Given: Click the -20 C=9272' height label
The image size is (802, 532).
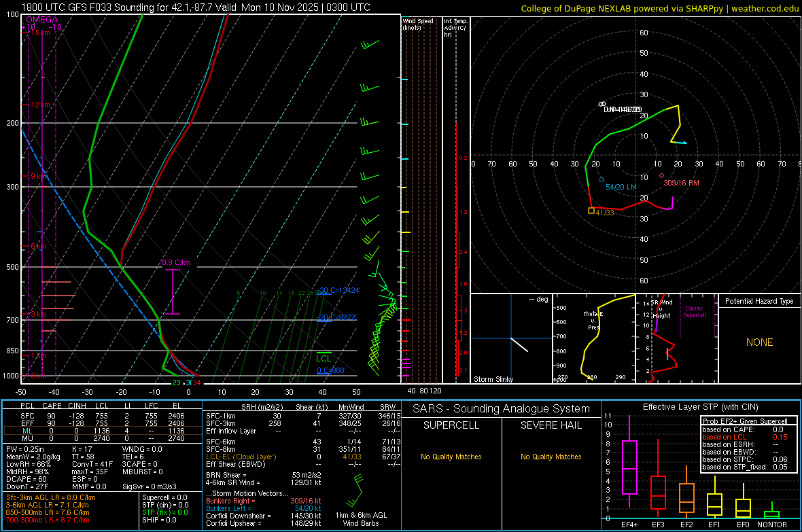Looking at the screenshot, I should [336, 317].
